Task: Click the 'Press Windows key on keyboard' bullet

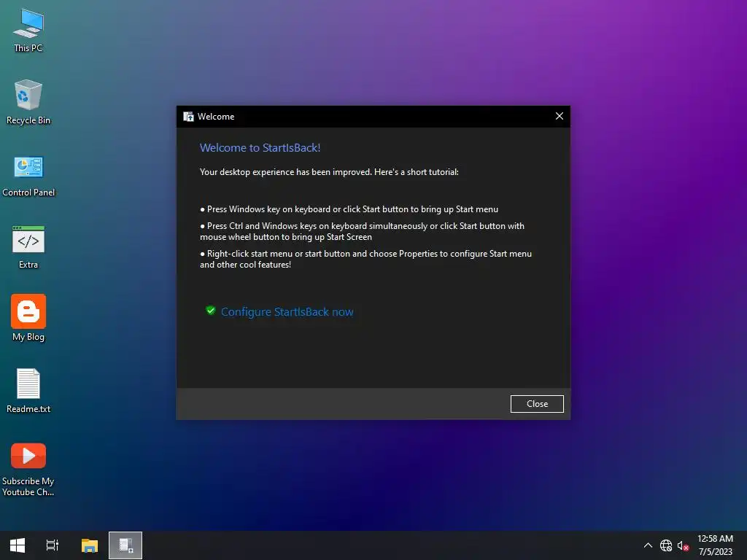Action: click(x=349, y=209)
